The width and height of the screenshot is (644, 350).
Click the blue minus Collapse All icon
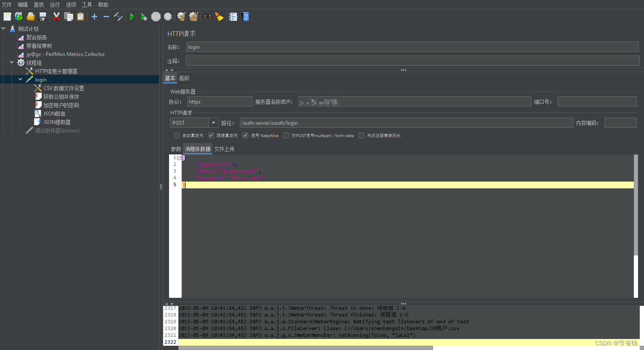coord(106,17)
